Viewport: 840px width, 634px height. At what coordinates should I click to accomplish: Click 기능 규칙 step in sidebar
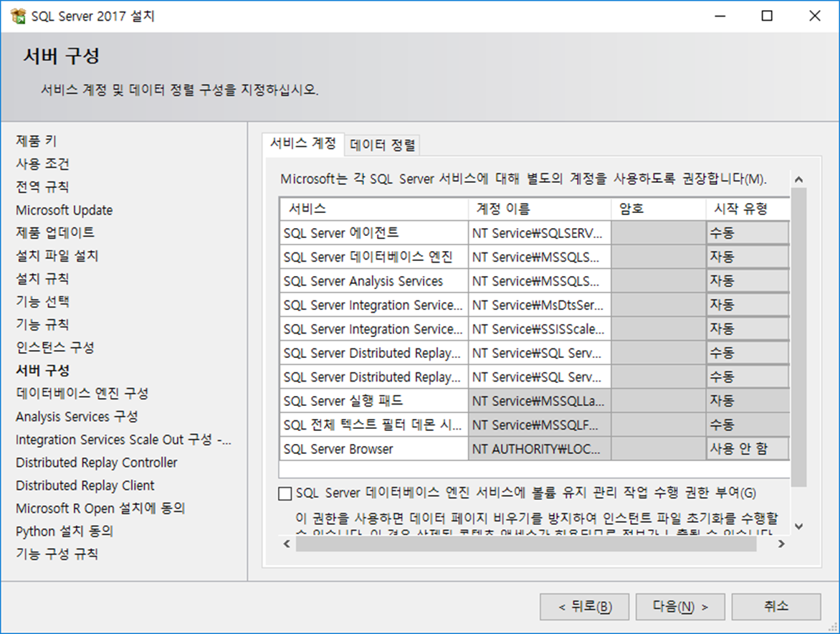click(42, 325)
